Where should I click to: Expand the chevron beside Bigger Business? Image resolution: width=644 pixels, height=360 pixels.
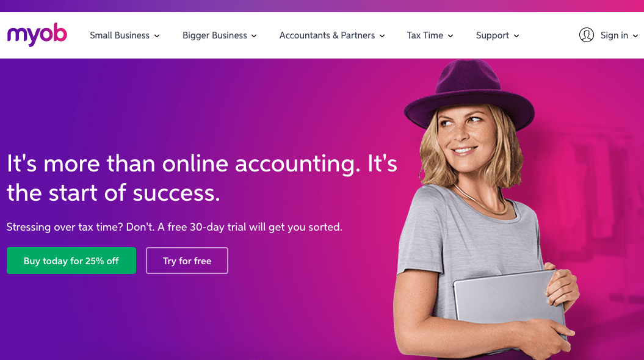pos(254,36)
